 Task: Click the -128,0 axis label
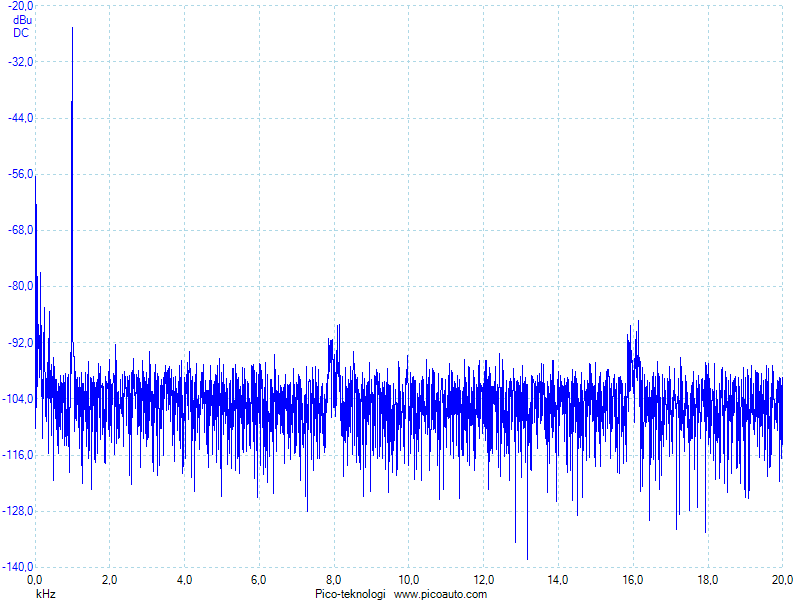click(18, 511)
